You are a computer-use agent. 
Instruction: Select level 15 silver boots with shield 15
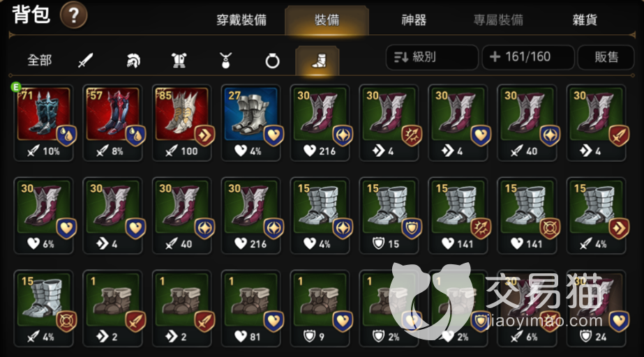389,215
